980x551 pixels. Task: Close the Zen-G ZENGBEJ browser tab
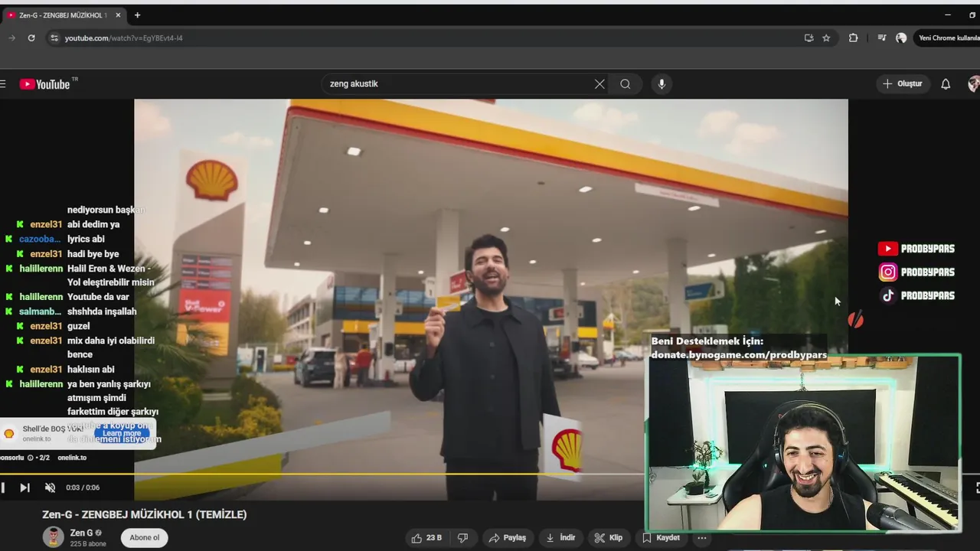pyautogui.click(x=118, y=15)
